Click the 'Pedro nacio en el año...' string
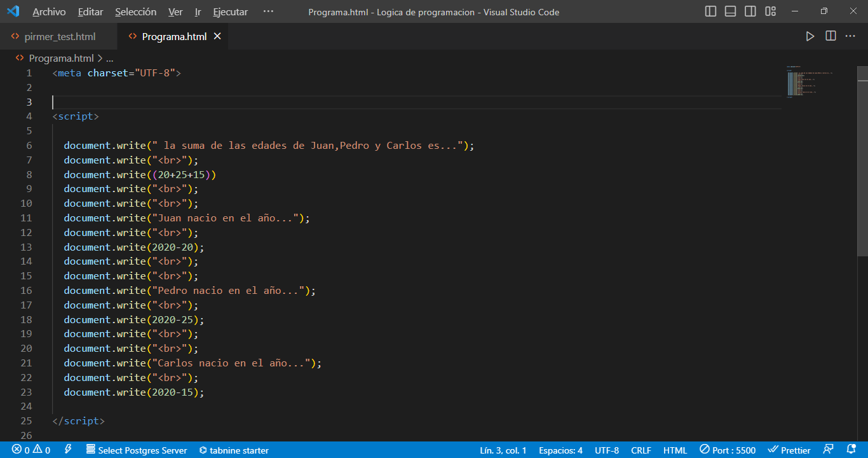The width and height of the screenshot is (868, 458). (229, 291)
